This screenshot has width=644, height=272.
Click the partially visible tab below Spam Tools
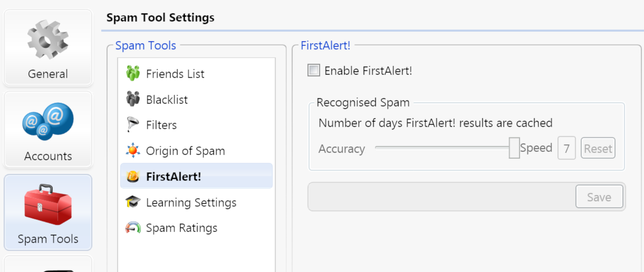tap(47, 264)
